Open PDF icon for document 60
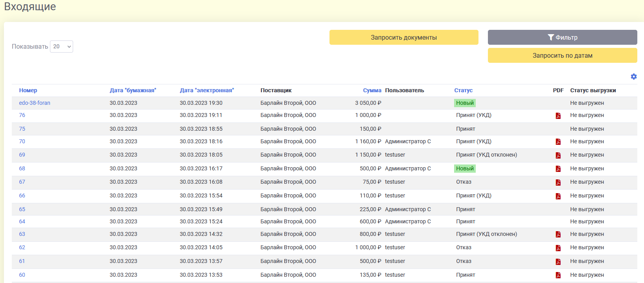Viewport: 644px width, 283px height. (x=558, y=275)
